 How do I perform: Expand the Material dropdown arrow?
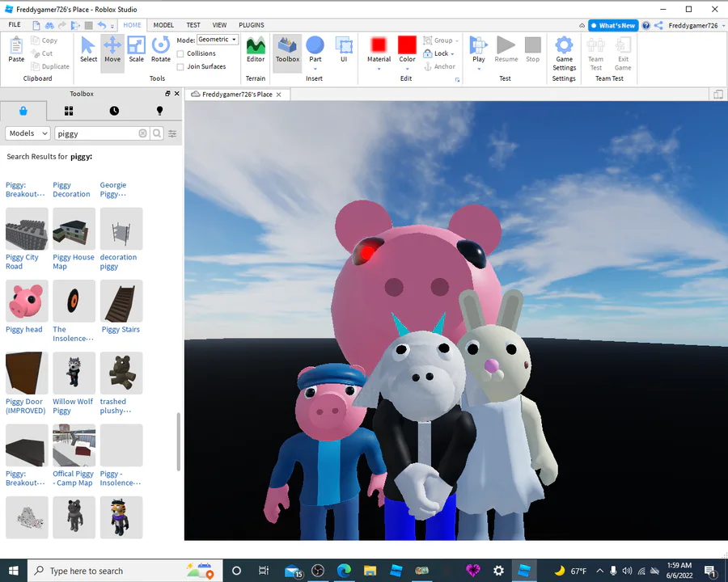(x=379, y=69)
